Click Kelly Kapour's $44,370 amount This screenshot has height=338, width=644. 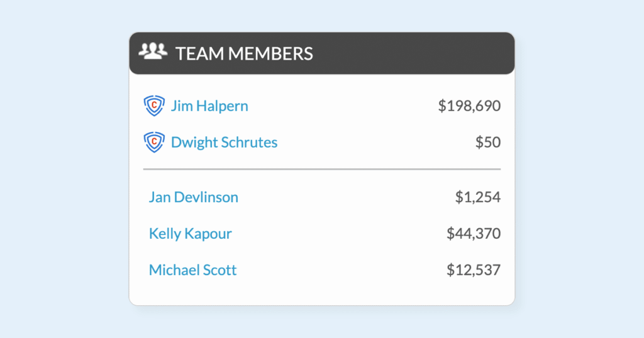pyautogui.click(x=474, y=234)
